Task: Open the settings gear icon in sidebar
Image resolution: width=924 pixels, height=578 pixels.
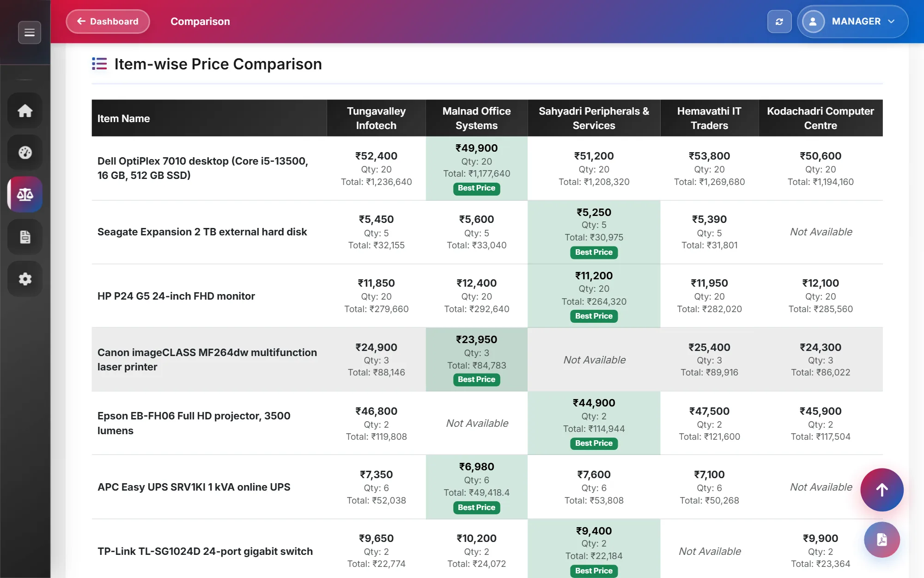Action: tap(25, 279)
